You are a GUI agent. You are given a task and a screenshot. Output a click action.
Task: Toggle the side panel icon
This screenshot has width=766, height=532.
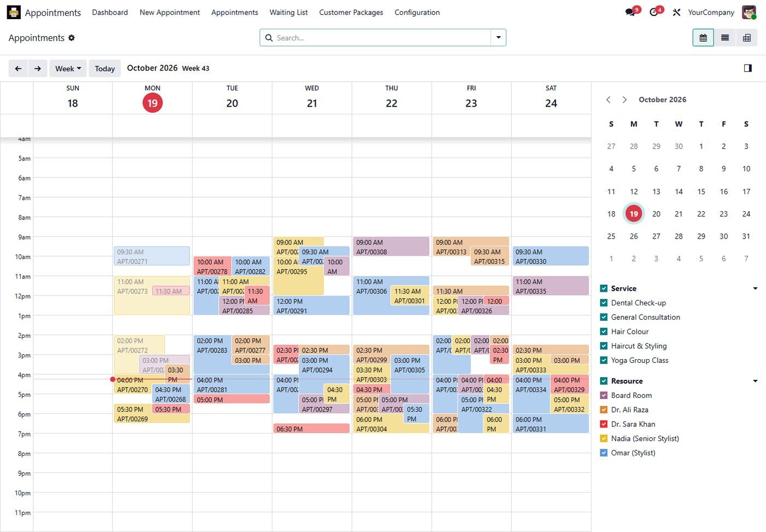click(x=748, y=68)
